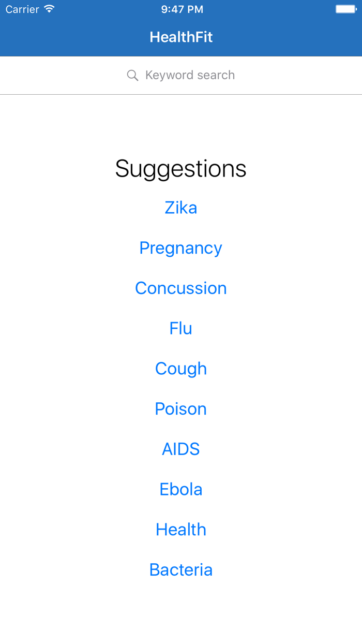
Task: Open the Pregnancy suggestion
Action: (x=181, y=248)
